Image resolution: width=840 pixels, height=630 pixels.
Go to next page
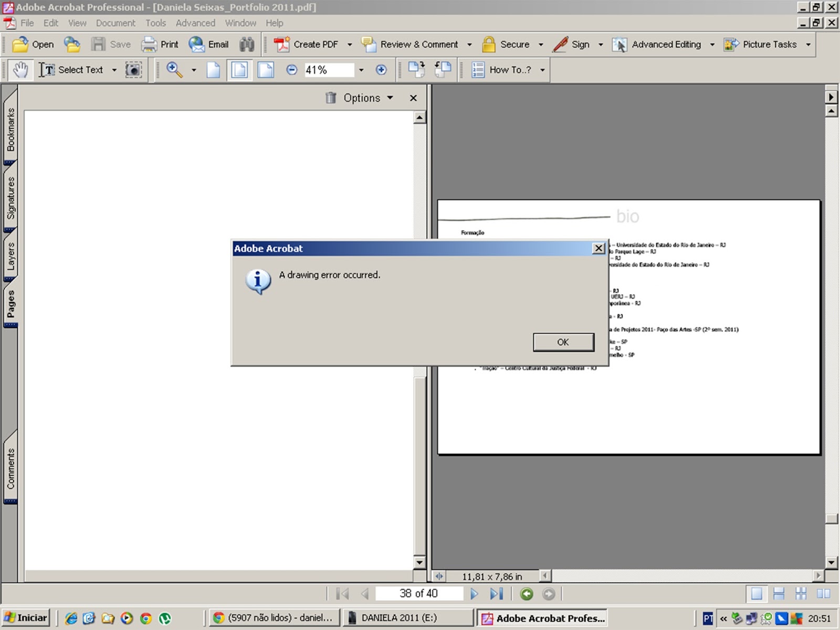point(474,594)
